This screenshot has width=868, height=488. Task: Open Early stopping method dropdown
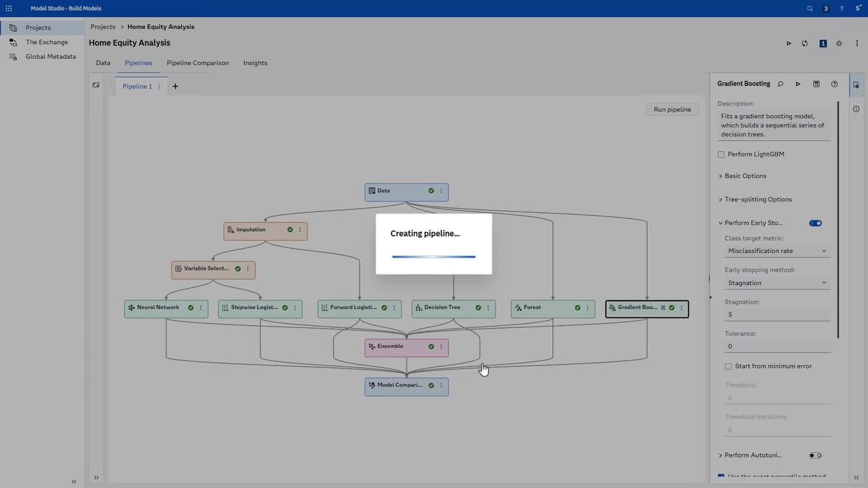776,283
